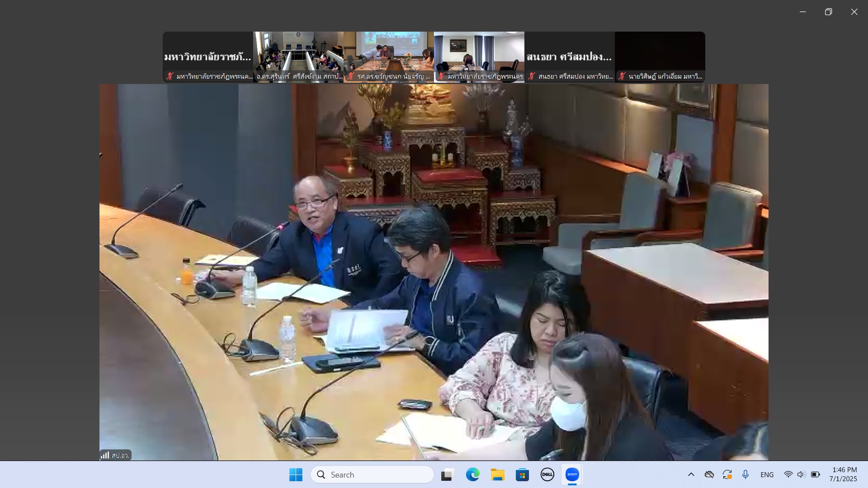
Task: Click the sync update icon in the tray
Action: pos(727,474)
